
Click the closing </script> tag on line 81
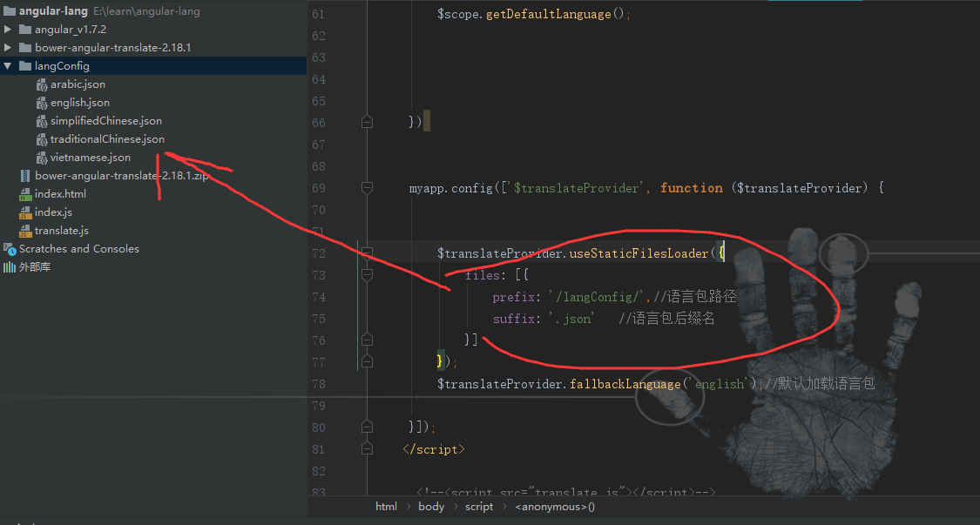tap(434, 449)
